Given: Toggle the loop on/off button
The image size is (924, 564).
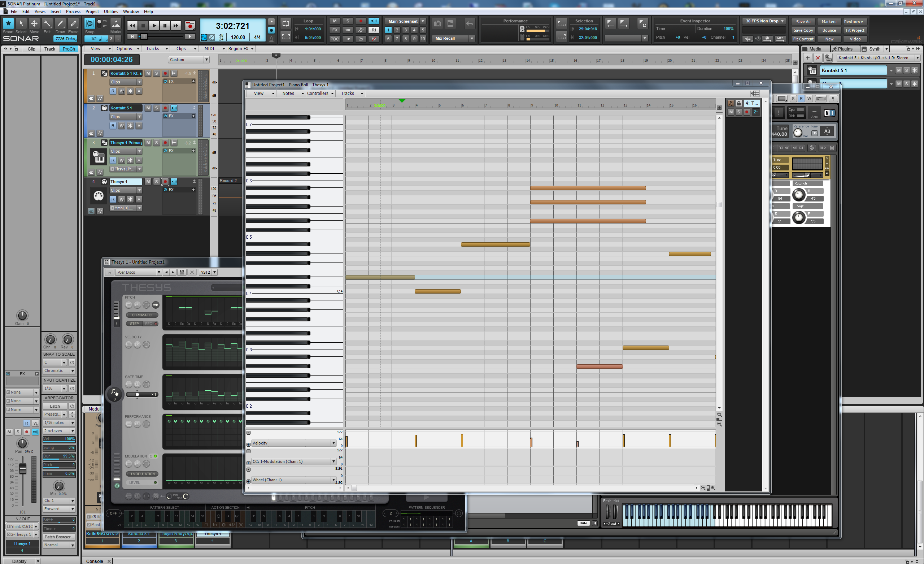Looking at the screenshot, I should 286,23.
